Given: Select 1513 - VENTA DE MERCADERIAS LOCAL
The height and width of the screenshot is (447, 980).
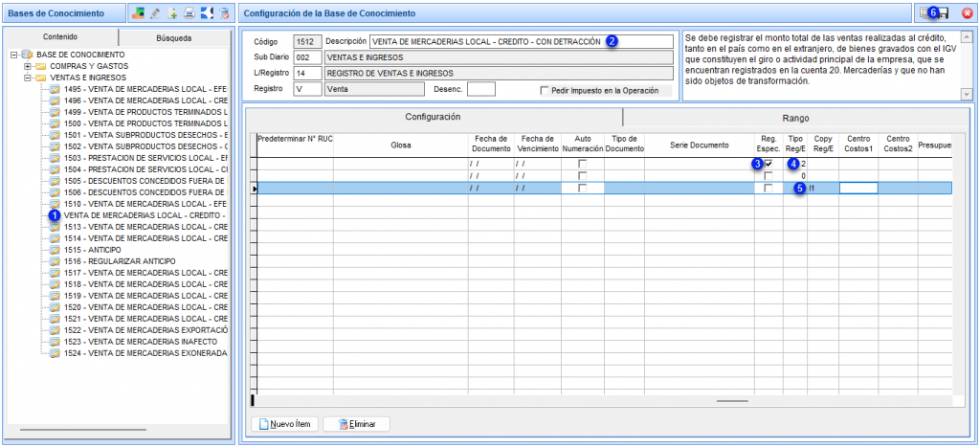Looking at the screenshot, I should pyautogui.click(x=145, y=227).
